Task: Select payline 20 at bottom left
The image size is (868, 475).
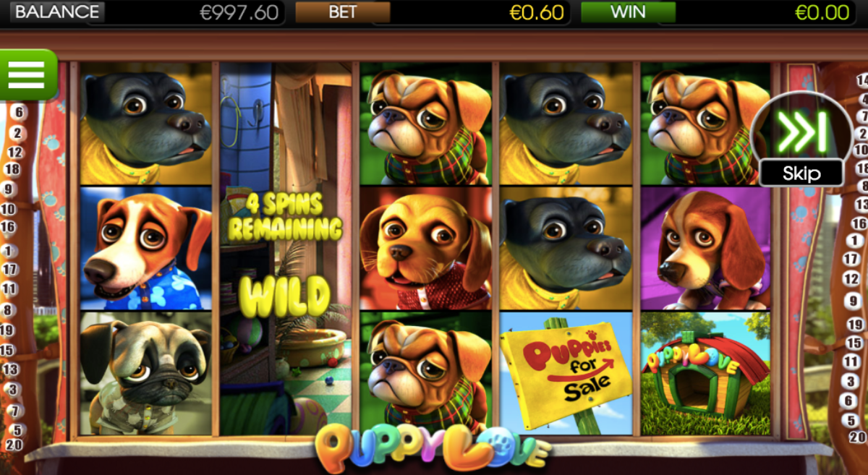Action: (13, 445)
